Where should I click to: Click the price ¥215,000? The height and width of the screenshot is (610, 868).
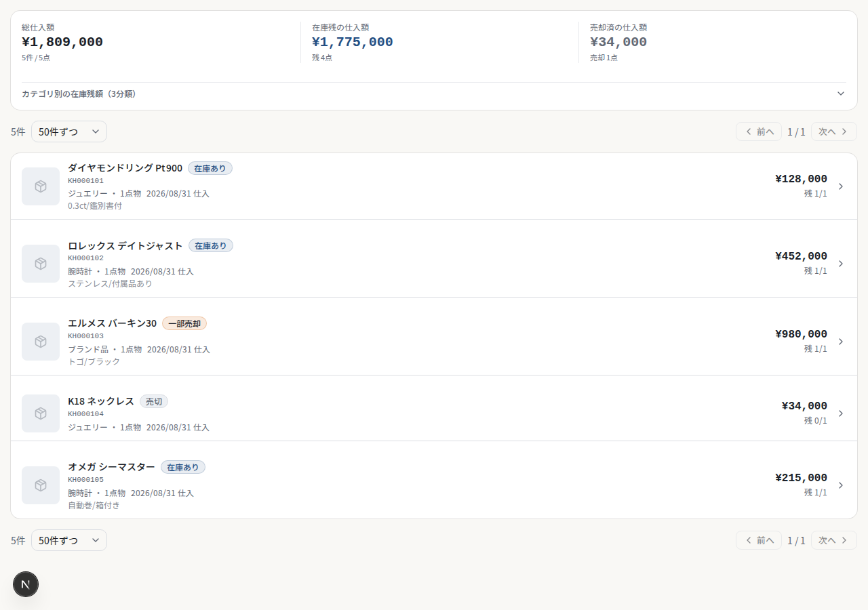[801, 478]
